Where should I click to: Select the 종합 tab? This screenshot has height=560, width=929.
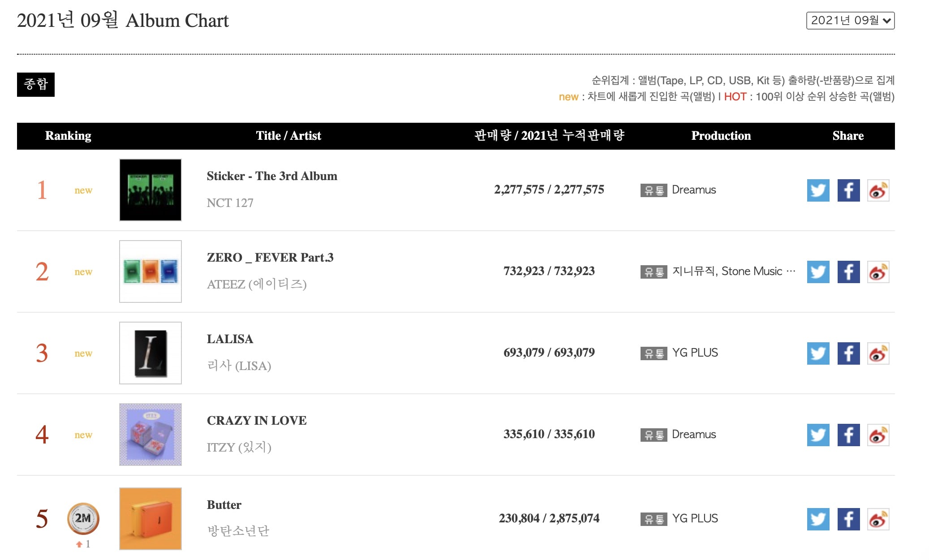[36, 84]
